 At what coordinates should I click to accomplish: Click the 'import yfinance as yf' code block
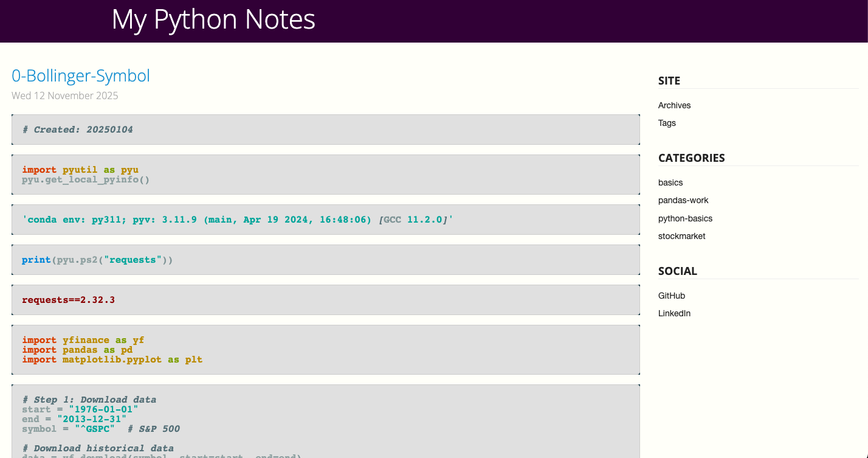(325, 350)
